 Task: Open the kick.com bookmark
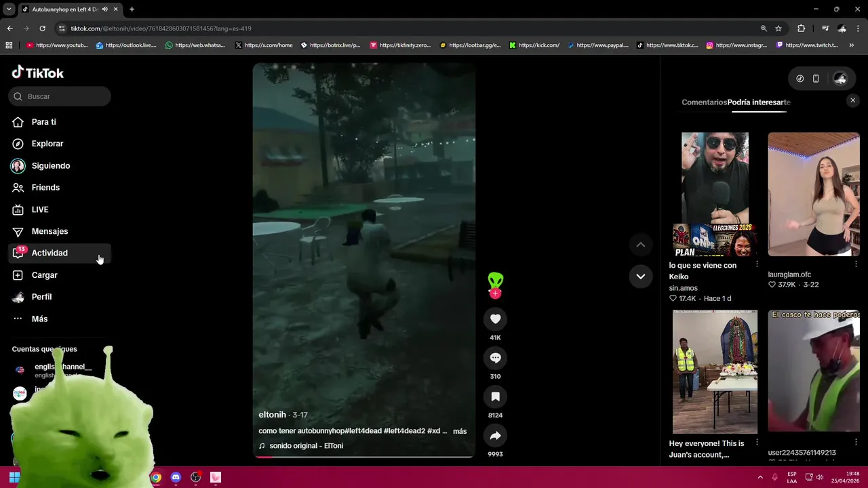pyautogui.click(x=534, y=45)
